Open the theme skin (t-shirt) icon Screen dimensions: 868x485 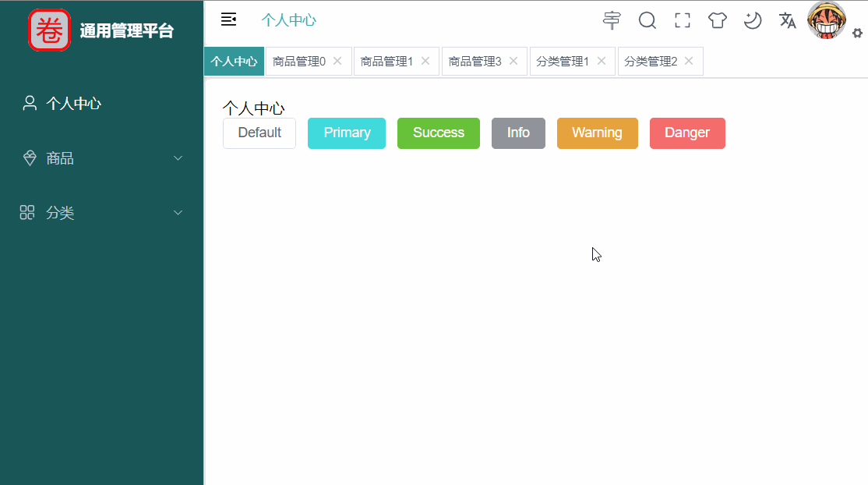717,20
